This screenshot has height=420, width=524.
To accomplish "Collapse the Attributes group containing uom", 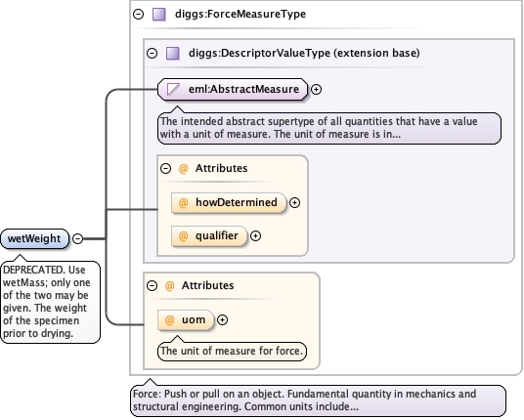I will coord(153,286).
